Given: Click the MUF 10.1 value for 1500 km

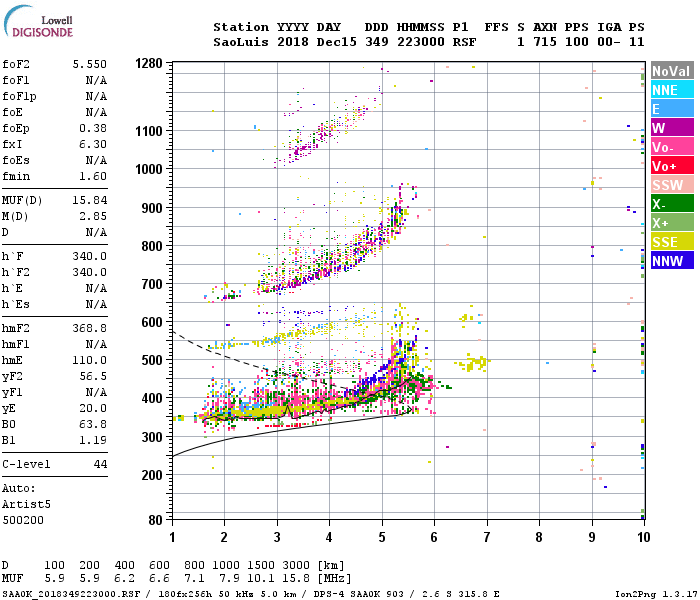Looking at the screenshot, I should pos(261,579).
